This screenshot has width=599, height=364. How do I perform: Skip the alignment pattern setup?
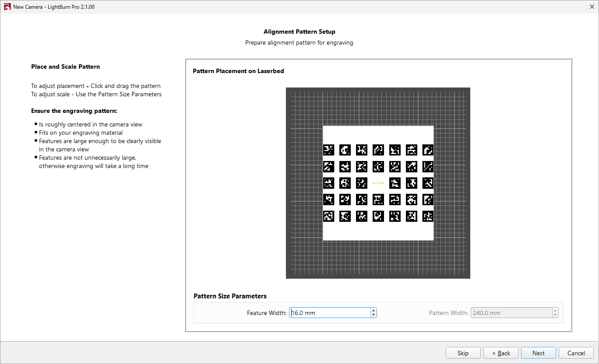pyautogui.click(x=463, y=353)
